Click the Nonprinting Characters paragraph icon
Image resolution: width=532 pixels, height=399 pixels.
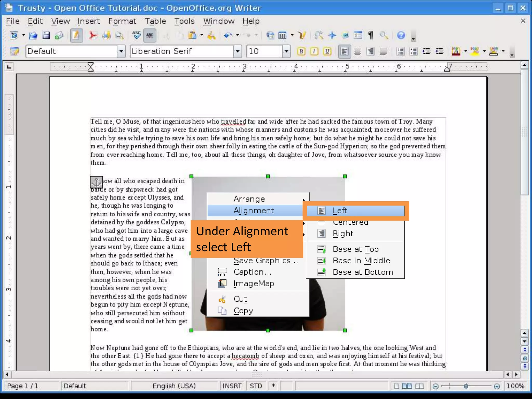coord(371,35)
